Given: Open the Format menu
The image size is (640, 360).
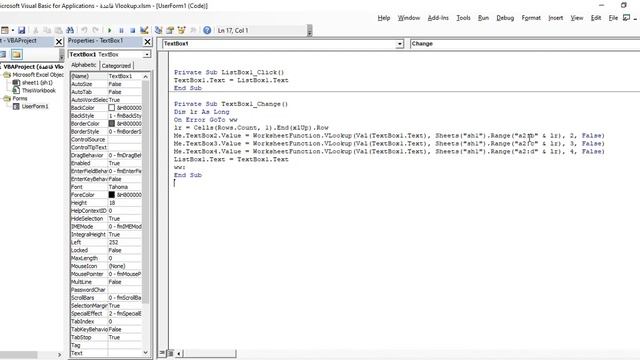Looking at the screenshot, I should (531, 18).
